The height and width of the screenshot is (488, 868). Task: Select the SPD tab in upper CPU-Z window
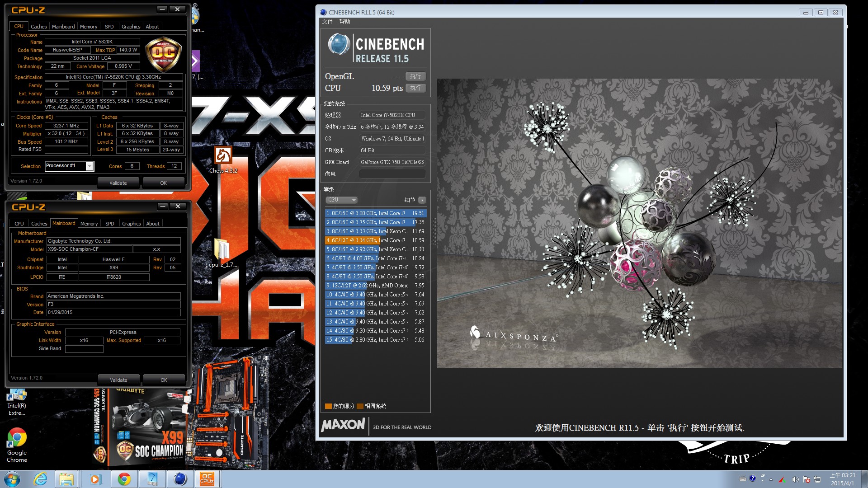click(x=109, y=27)
